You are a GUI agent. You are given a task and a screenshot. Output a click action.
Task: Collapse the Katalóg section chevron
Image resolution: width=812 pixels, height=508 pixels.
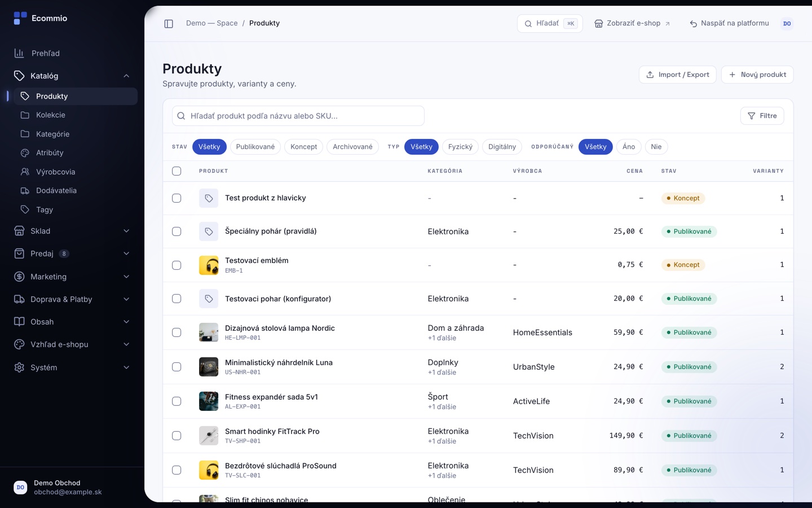click(126, 76)
